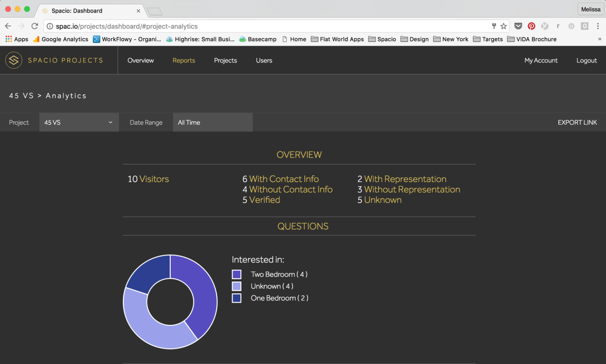Viewport: 606px width, 364px height.
Task: Open the All Time date range selector
Action: 213,122
